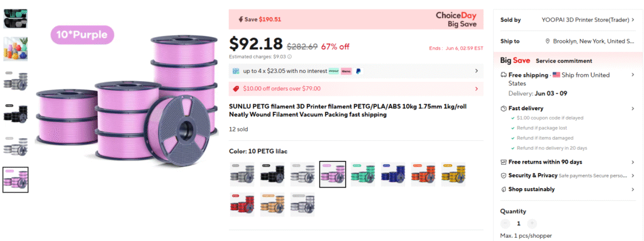Open the Fast delivery details chevron
The height and width of the screenshot is (241, 644).
(633, 109)
